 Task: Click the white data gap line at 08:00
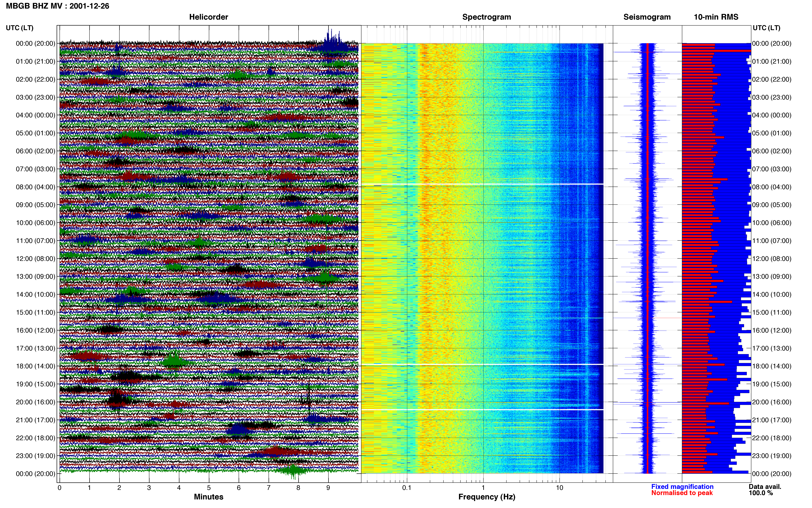pyautogui.click(x=482, y=184)
